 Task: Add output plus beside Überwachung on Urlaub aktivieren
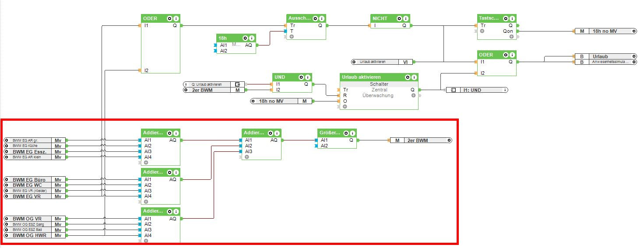tap(413, 95)
